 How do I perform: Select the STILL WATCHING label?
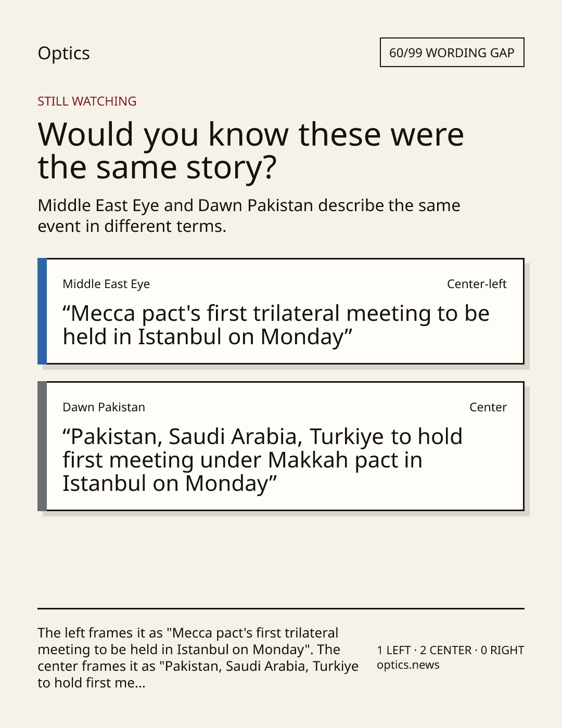click(x=87, y=101)
